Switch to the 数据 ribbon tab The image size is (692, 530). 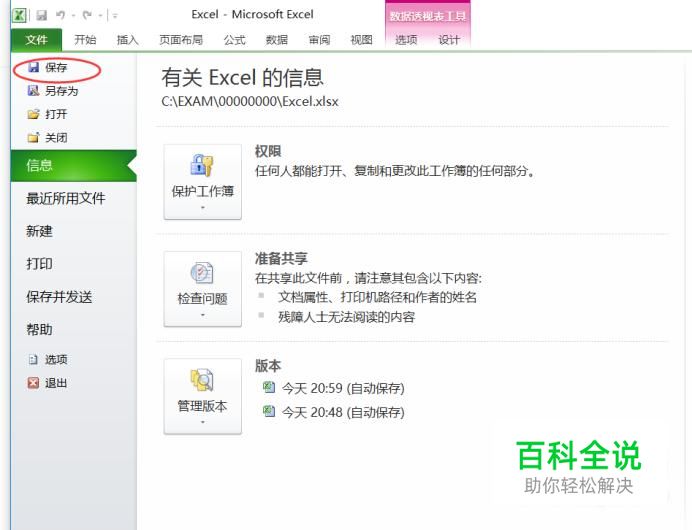pos(277,40)
